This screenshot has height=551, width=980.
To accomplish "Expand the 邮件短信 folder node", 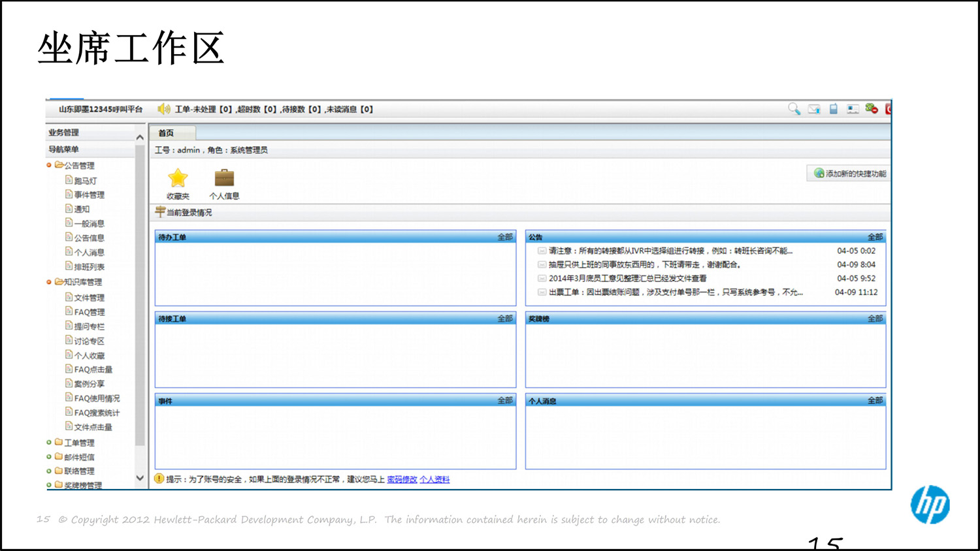I will click(x=49, y=457).
